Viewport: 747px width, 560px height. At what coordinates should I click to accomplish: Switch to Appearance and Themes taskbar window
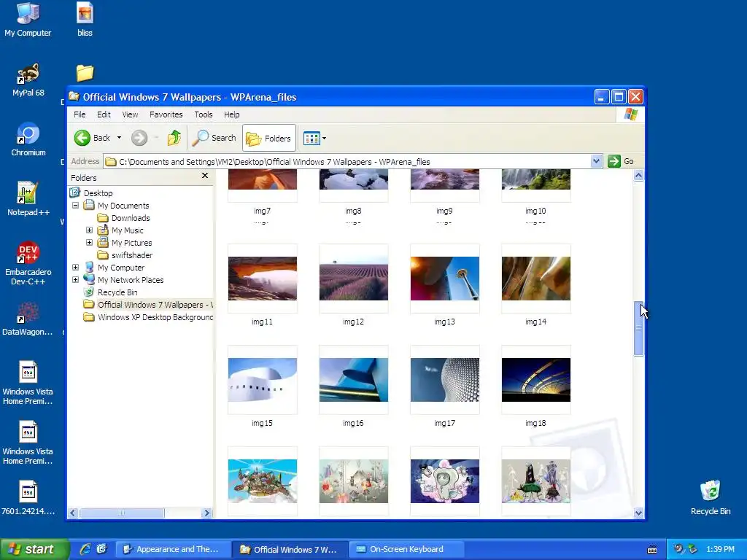(x=172, y=549)
